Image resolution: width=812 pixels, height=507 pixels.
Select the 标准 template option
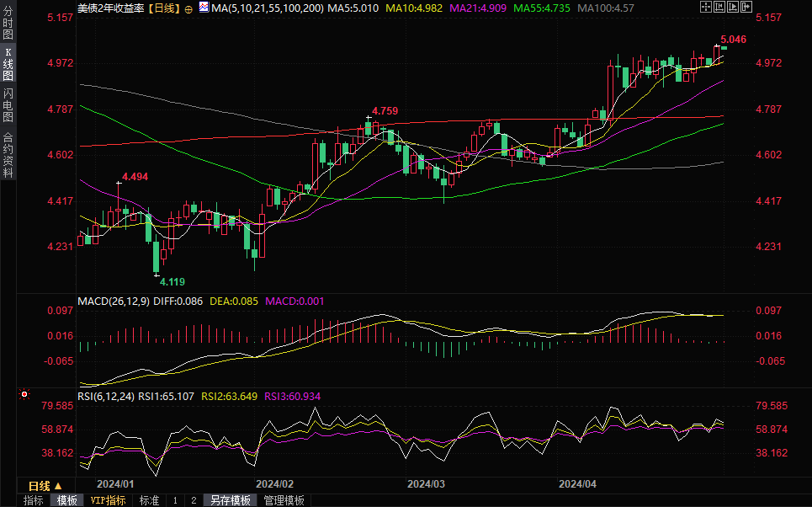pyautogui.click(x=149, y=500)
